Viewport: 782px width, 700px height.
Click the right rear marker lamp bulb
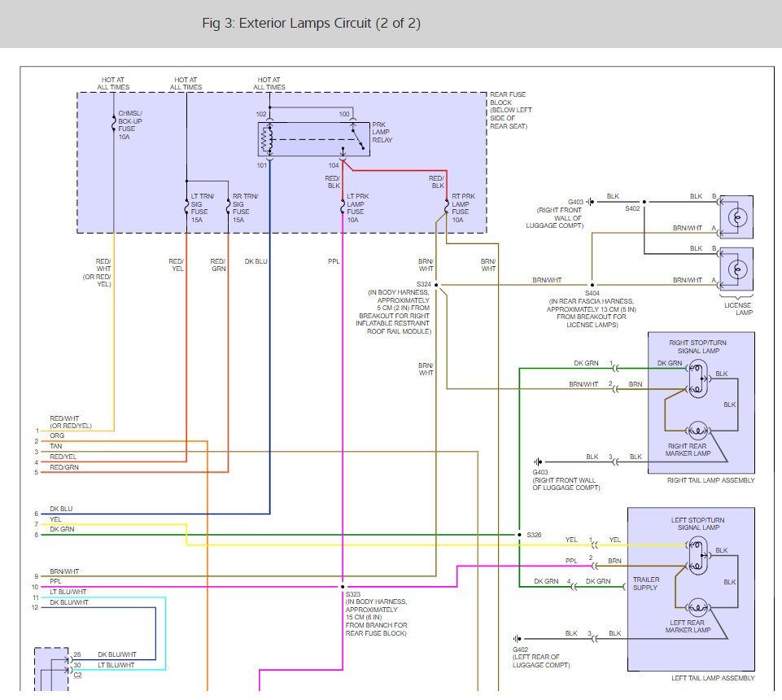click(697, 431)
